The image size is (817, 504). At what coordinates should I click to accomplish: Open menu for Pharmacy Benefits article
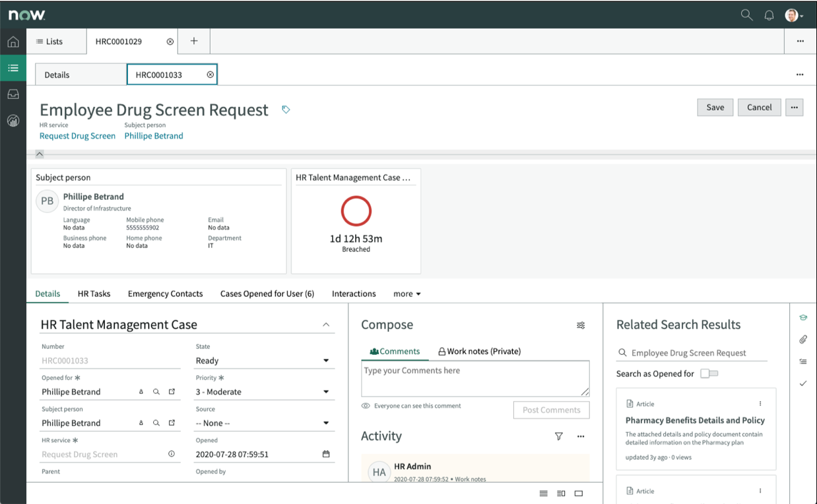click(760, 404)
